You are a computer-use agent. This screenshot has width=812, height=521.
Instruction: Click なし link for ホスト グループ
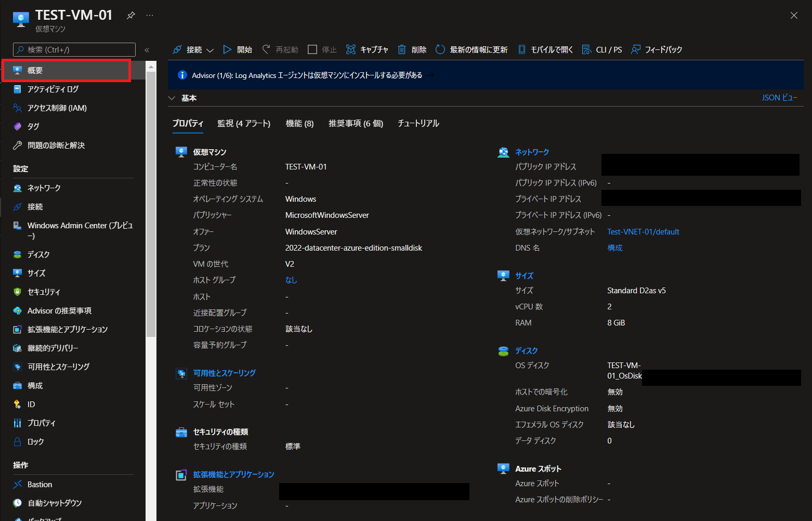(291, 280)
